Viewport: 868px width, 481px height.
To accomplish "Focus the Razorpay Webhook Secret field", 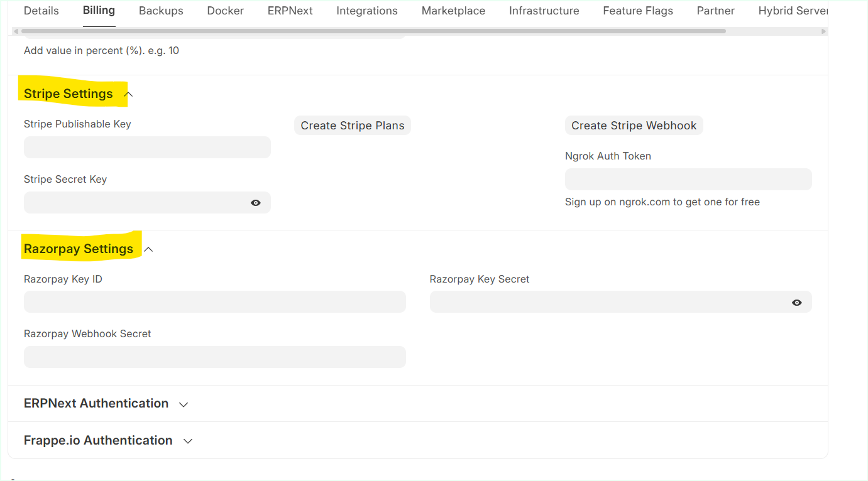I will coord(215,357).
